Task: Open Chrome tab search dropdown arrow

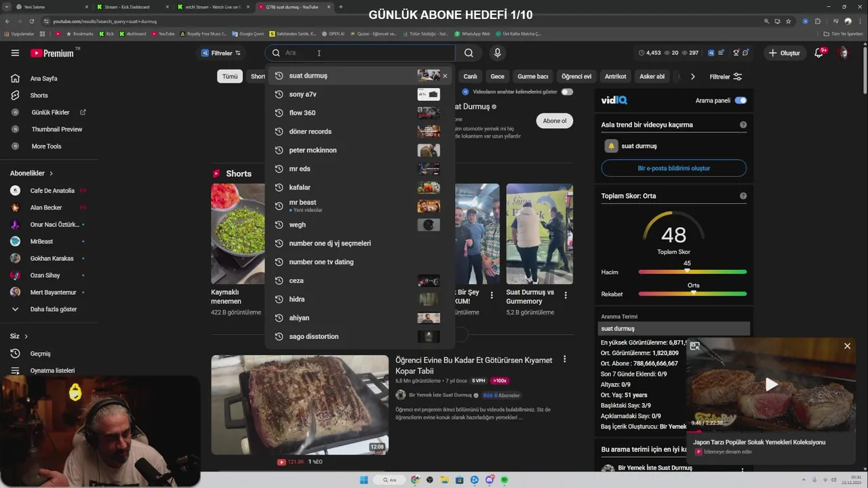Action: (7, 7)
